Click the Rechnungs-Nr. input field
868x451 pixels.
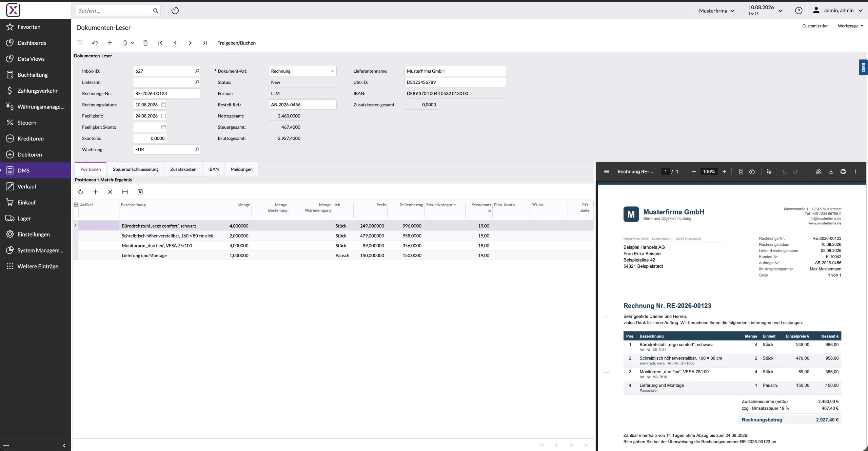point(166,93)
